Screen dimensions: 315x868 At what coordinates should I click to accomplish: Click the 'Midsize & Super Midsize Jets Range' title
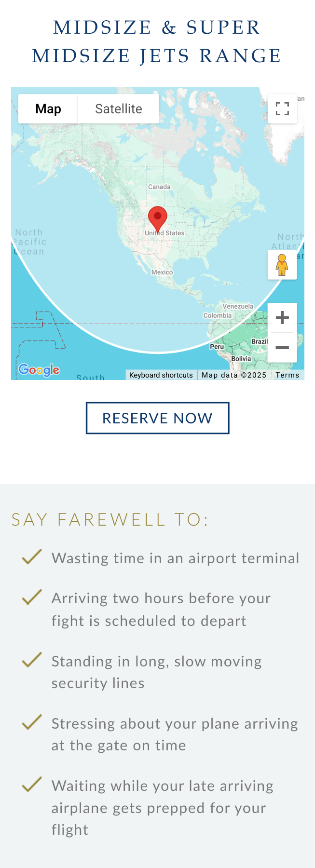pyautogui.click(x=157, y=41)
